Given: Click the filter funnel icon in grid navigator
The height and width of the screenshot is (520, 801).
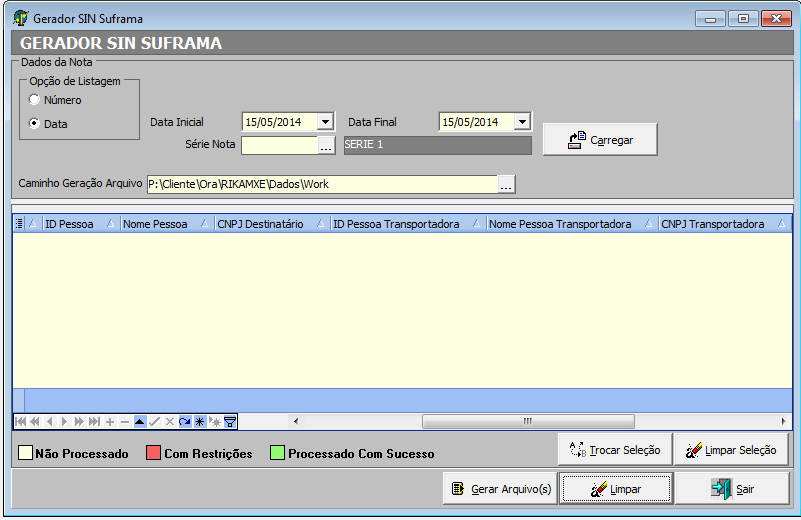Looking at the screenshot, I should pos(230,422).
